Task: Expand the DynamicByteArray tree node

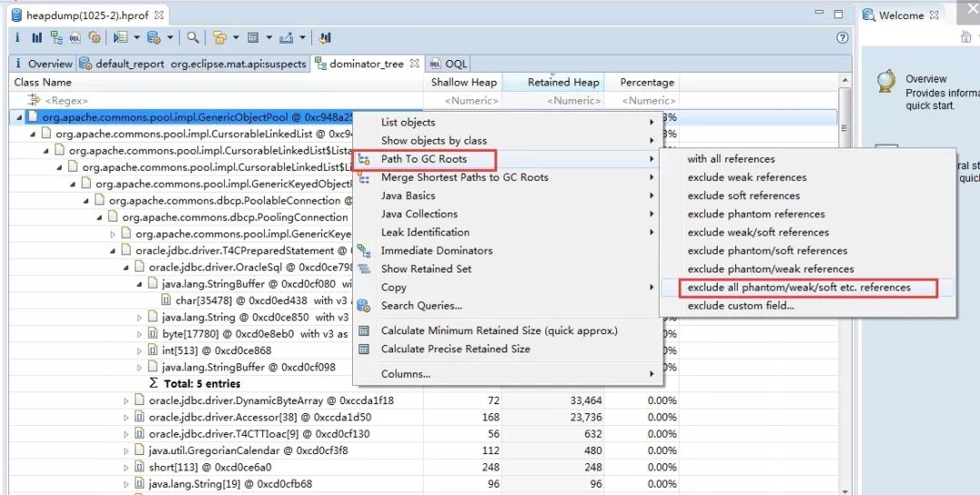Action: (x=126, y=401)
